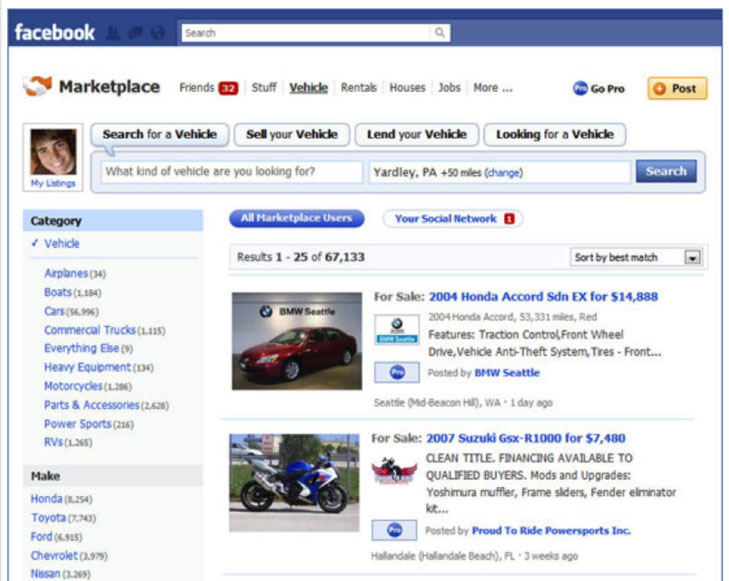Open the Friends tab with 32 badge
The image size is (729, 581).
(x=208, y=87)
